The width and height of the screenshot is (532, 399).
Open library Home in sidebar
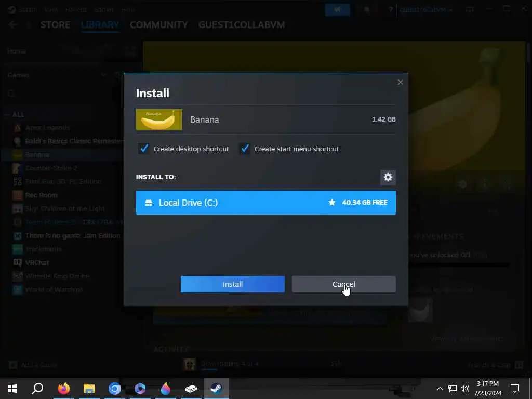[x=17, y=51]
